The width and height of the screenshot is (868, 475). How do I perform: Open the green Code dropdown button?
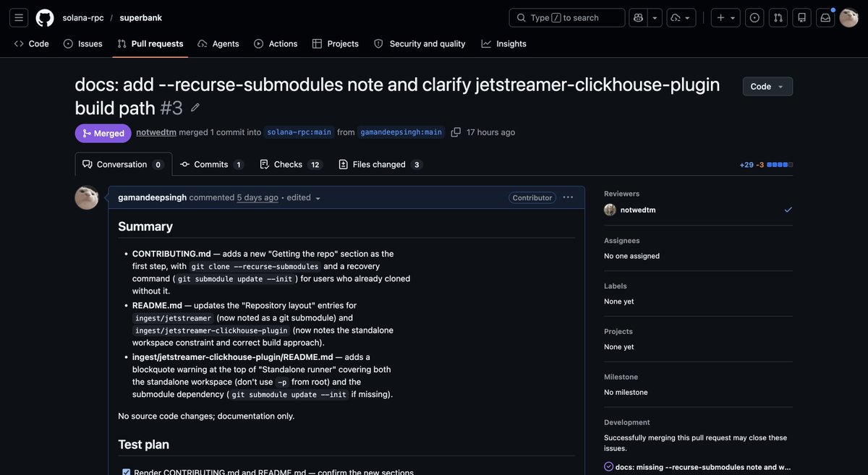(767, 87)
